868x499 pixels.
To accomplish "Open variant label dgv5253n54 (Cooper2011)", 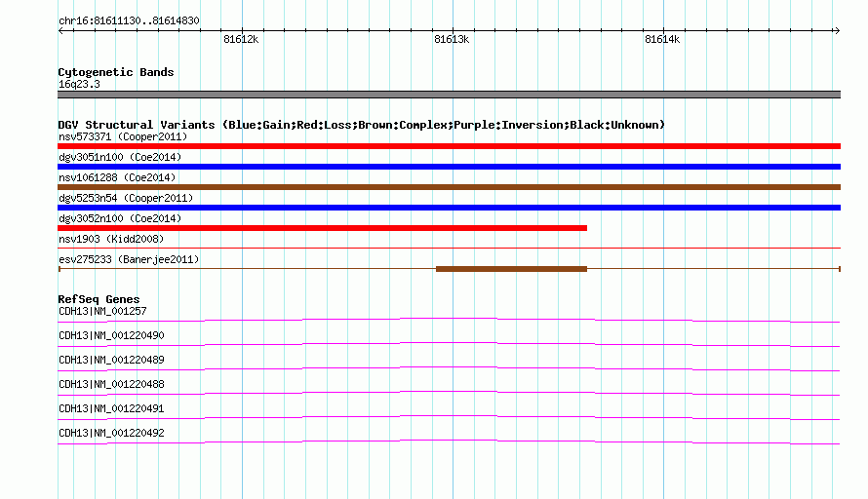I will [x=126, y=198].
